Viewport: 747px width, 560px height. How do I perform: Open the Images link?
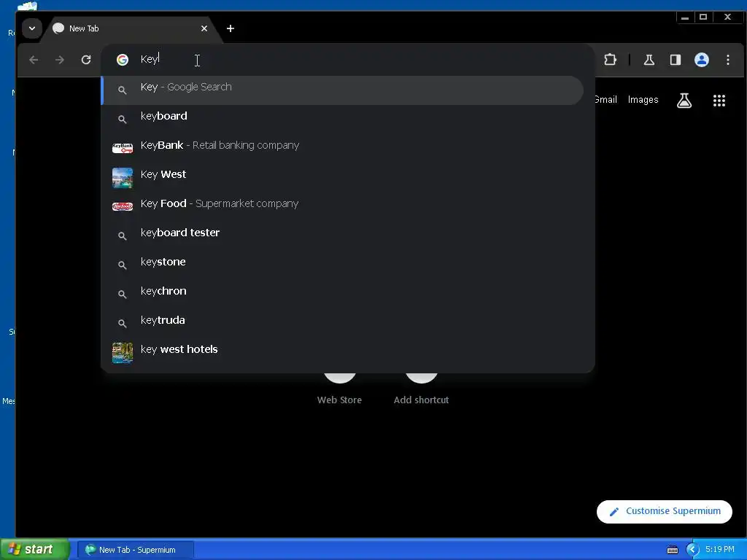(x=643, y=99)
